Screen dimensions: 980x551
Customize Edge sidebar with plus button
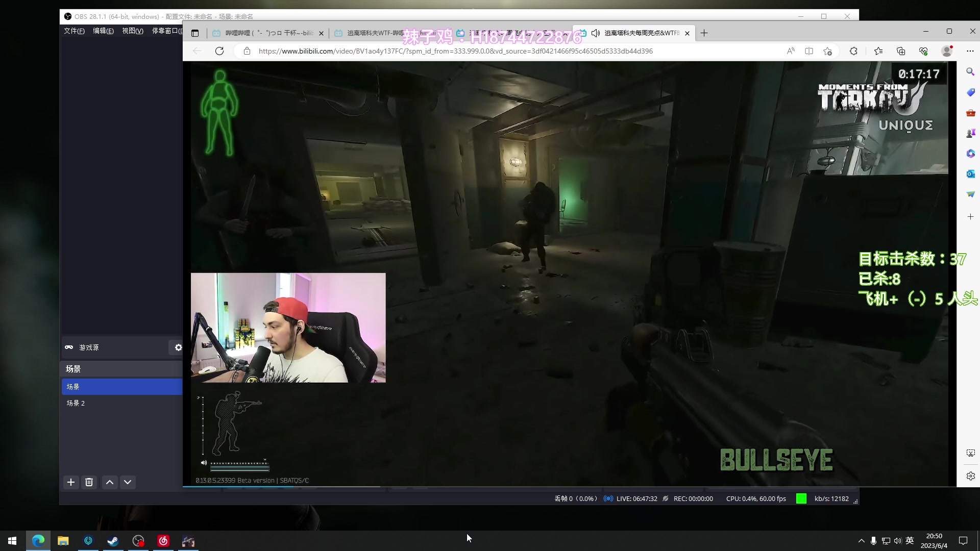970,217
